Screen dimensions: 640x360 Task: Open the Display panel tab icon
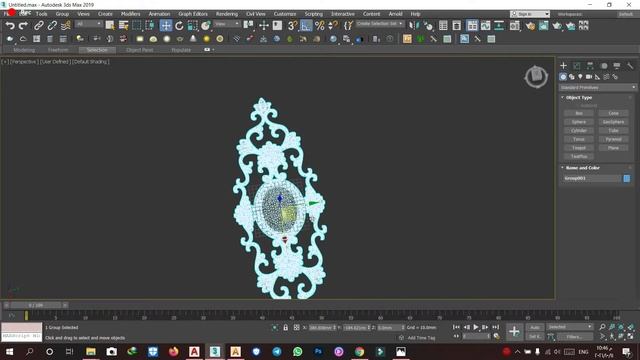[x=617, y=66]
